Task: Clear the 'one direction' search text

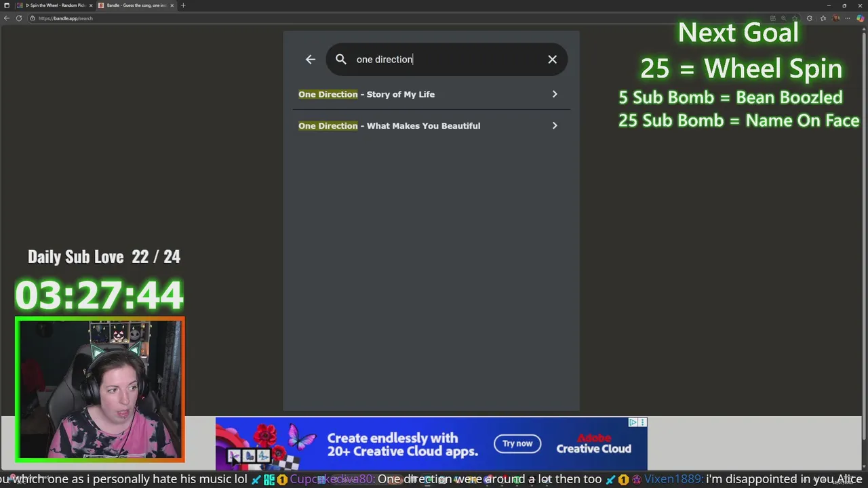Action: coord(553,60)
